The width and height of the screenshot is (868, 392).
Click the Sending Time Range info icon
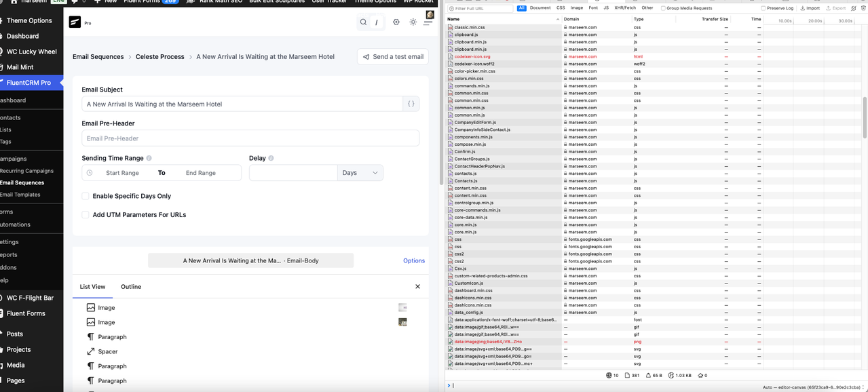pos(149,158)
